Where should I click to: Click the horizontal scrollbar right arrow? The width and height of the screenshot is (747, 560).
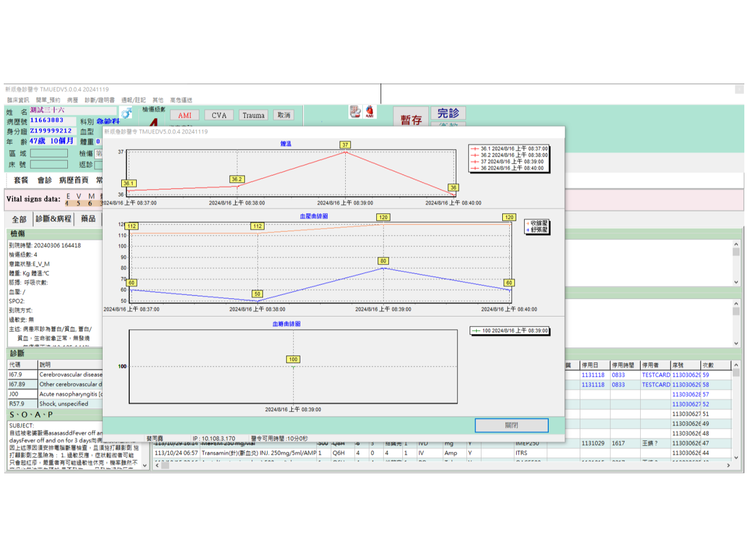[728, 465]
